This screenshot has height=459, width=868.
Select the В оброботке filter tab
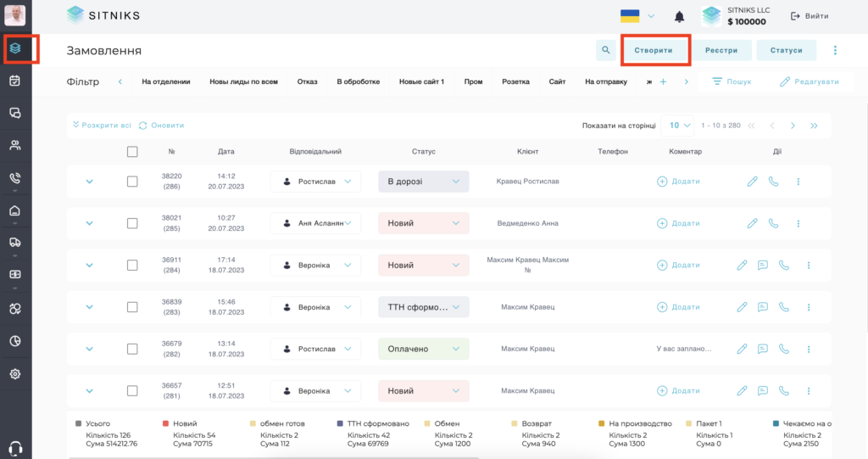point(359,81)
